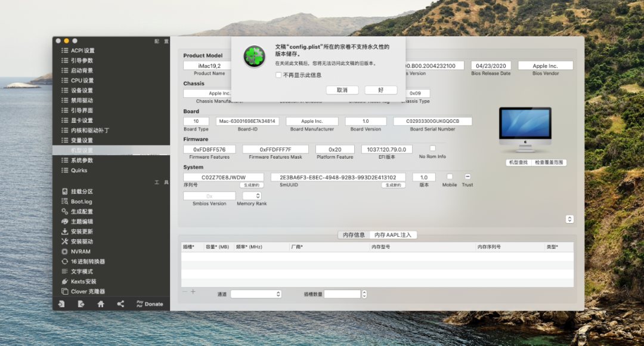Open the Memory Rank dropdown
Image resolution: width=644 pixels, height=346 pixels.
pos(252,196)
